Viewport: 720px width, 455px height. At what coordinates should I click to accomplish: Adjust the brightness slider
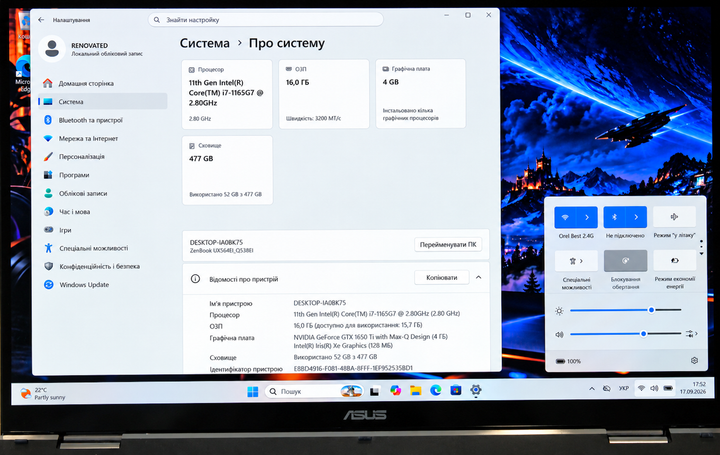tap(625, 310)
